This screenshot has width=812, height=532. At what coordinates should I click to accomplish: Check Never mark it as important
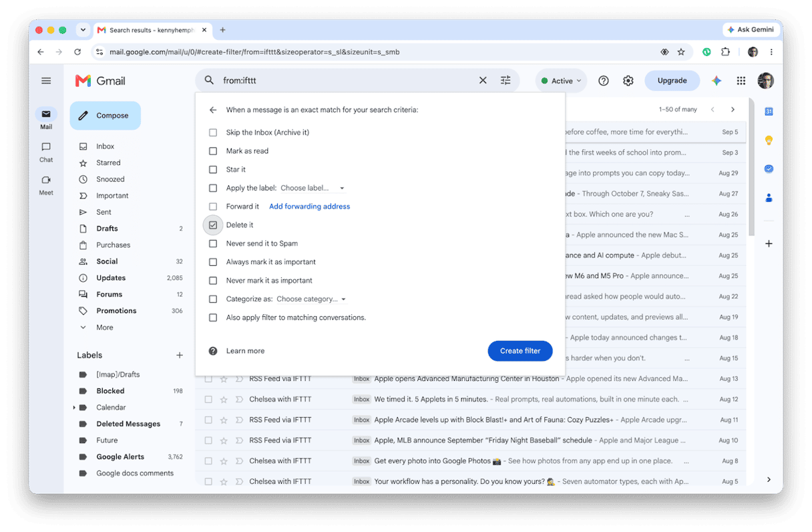(213, 281)
